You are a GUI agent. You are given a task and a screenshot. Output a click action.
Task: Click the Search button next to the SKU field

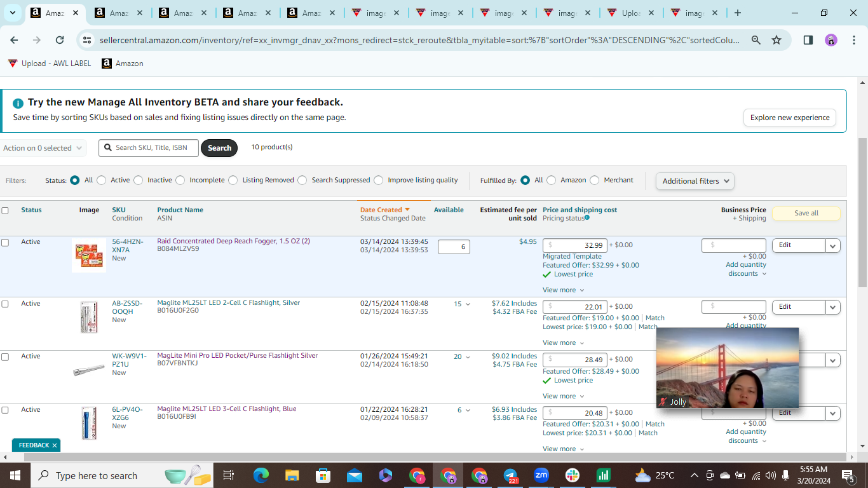(x=219, y=148)
